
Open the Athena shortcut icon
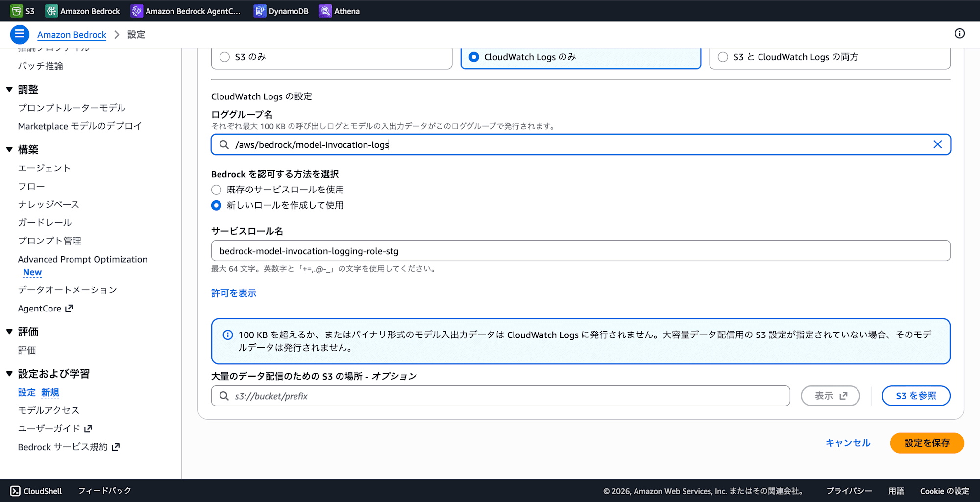point(325,11)
